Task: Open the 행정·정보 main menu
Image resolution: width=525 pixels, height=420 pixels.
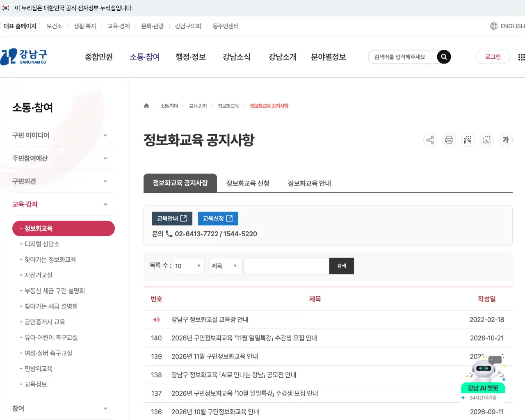Action: point(191,57)
